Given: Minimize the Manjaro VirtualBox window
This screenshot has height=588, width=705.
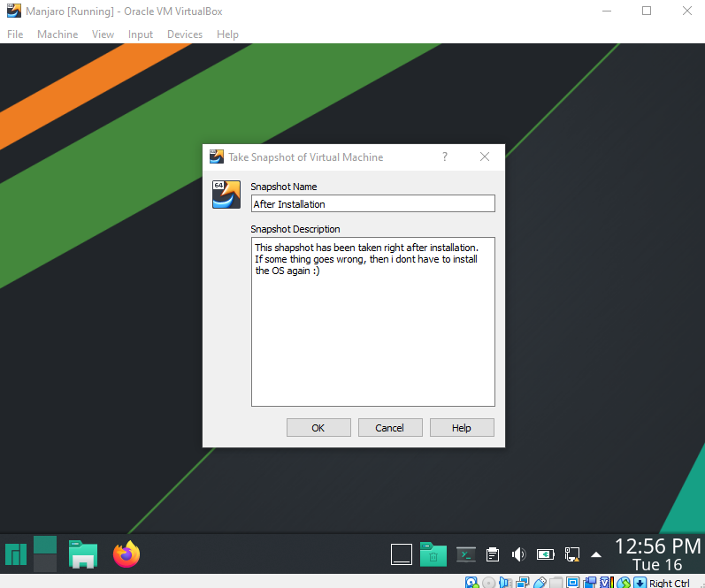Looking at the screenshot, I should tap(607, 11).
